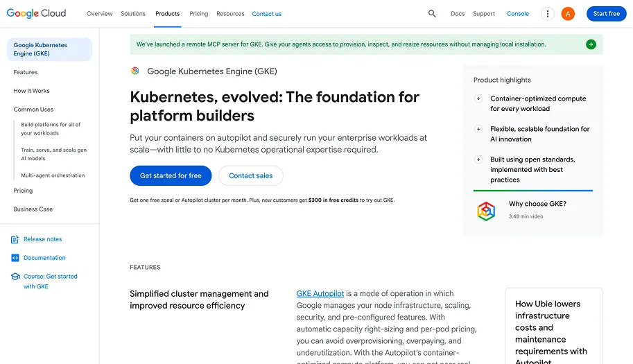Expand Flexible, scalable foundation for AI highlight
The height and width of the screenshot is (364, 633).
point(478,129)
